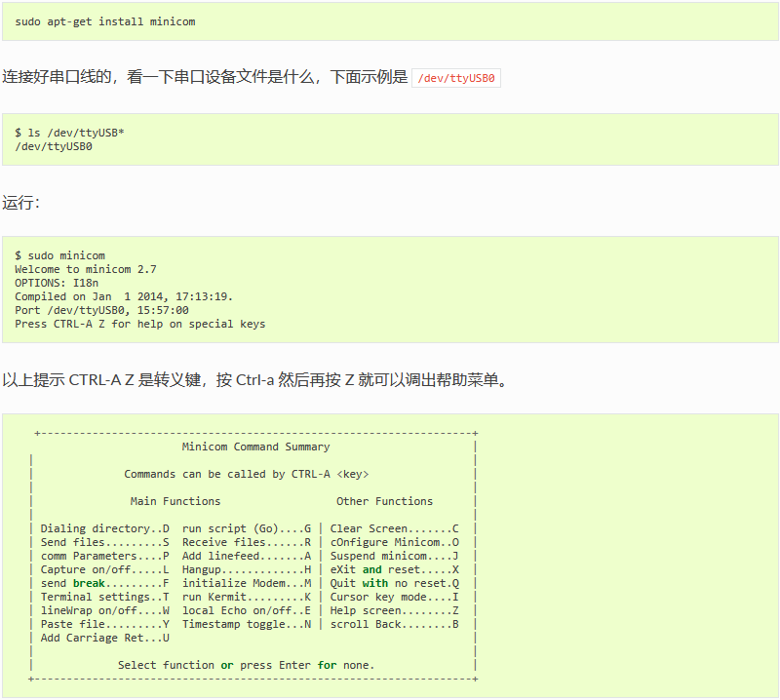Click the 'Add linefeed.......A' entry
The height and width of the screenshot is (700, 780).
point(247,556)
